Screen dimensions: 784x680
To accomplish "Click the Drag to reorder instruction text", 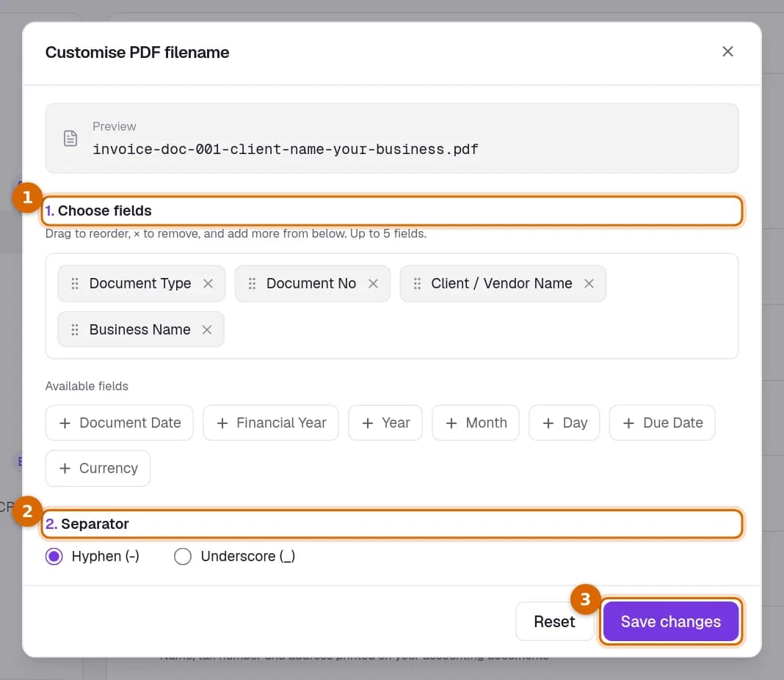I will point(236,233).
